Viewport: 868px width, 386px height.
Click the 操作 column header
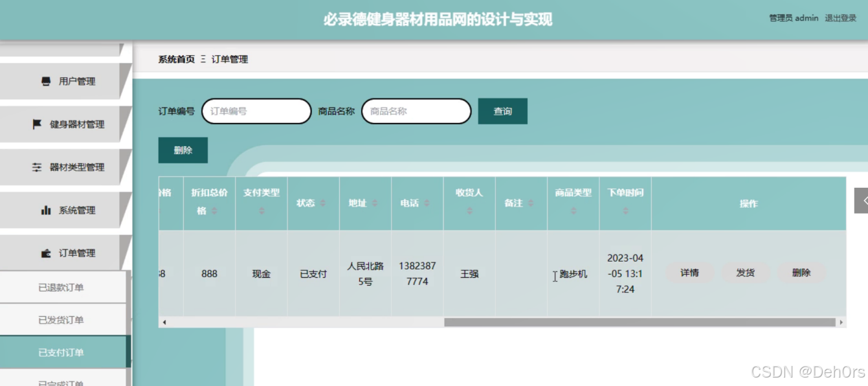tap(749, 203)
